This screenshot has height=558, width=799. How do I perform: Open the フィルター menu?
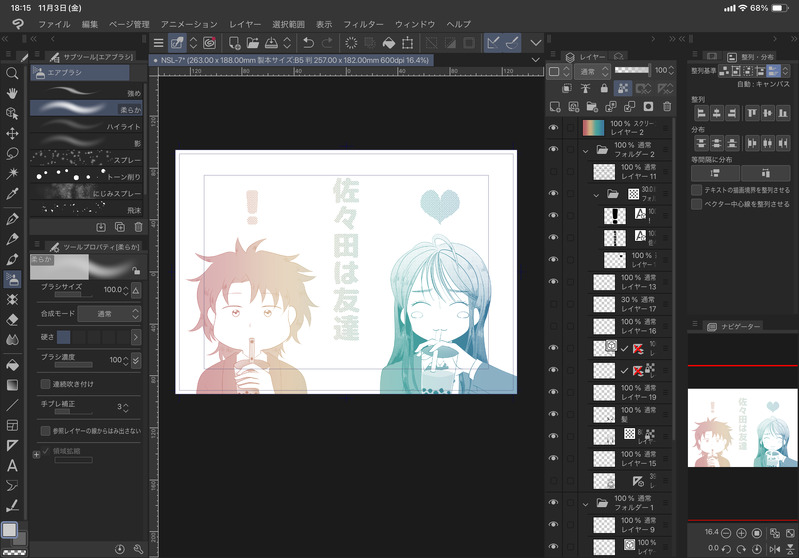(363, 24)
